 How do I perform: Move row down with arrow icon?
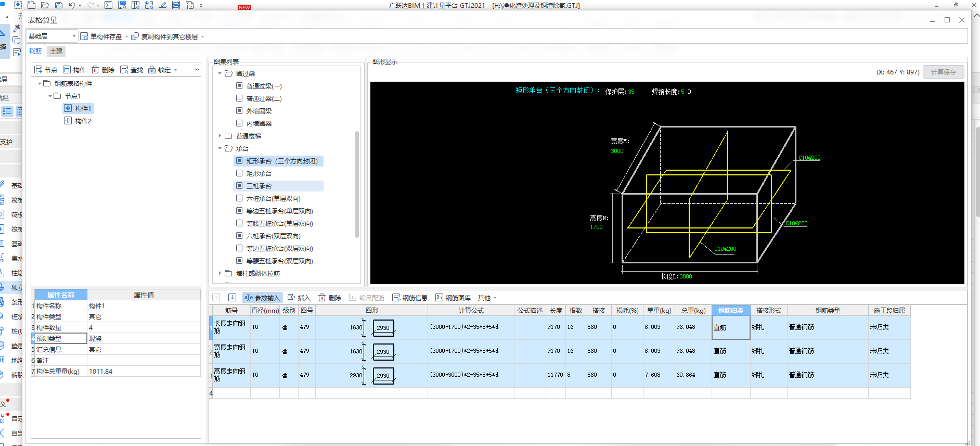coord(232,298)
